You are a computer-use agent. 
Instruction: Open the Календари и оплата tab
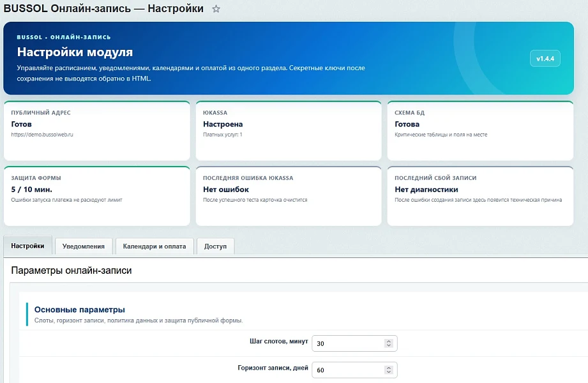(155, 246)
